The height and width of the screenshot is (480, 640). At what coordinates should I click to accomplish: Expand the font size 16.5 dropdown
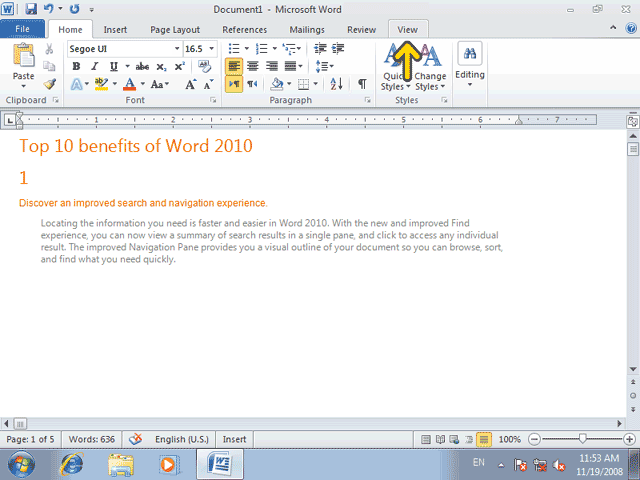click(211, 49)
